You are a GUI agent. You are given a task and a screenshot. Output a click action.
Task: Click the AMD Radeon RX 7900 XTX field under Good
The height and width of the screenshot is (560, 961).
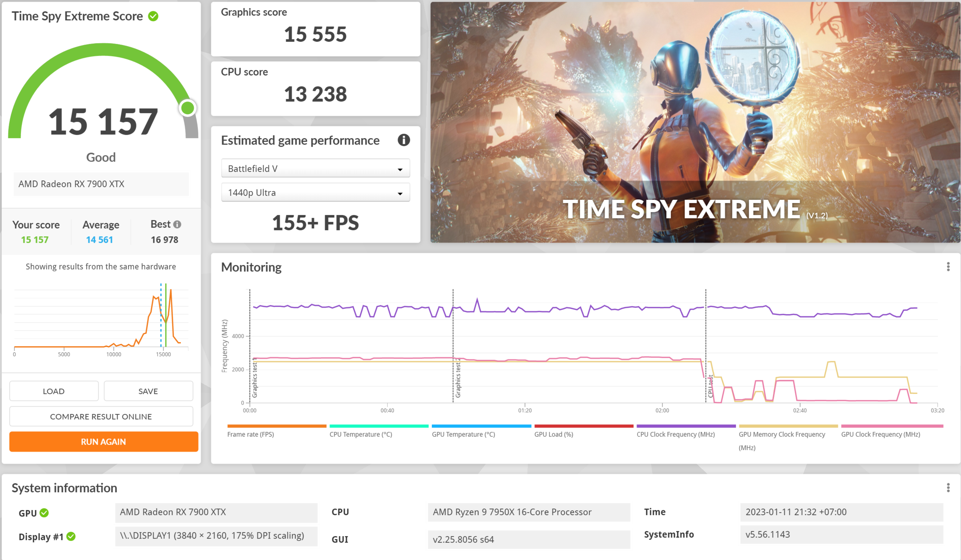click(x=101, y=184)
